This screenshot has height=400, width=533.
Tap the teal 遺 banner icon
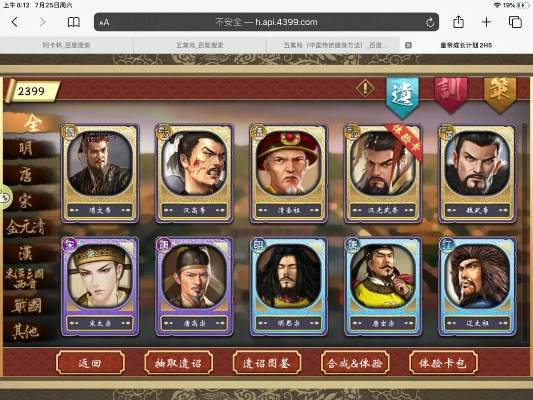click(402, 97)
